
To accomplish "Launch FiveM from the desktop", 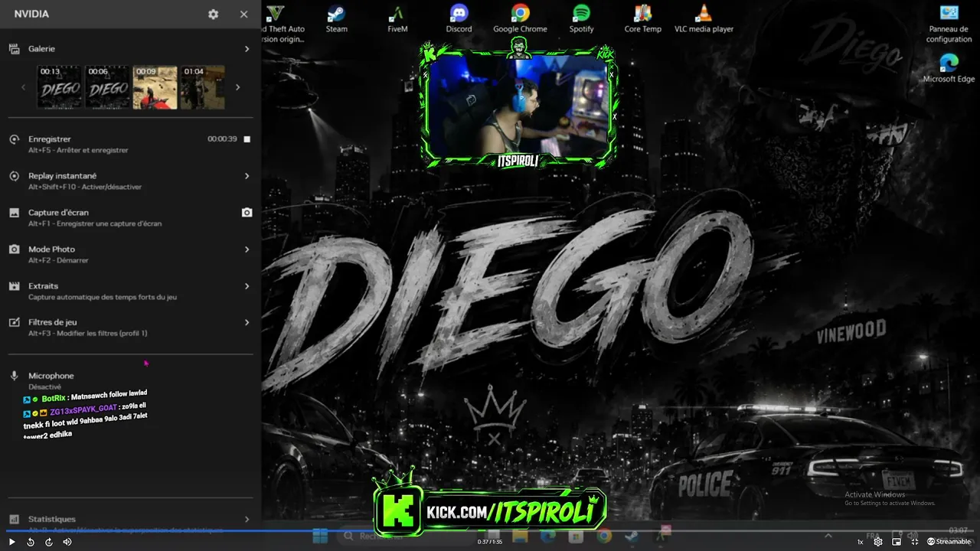I will 397,20.
